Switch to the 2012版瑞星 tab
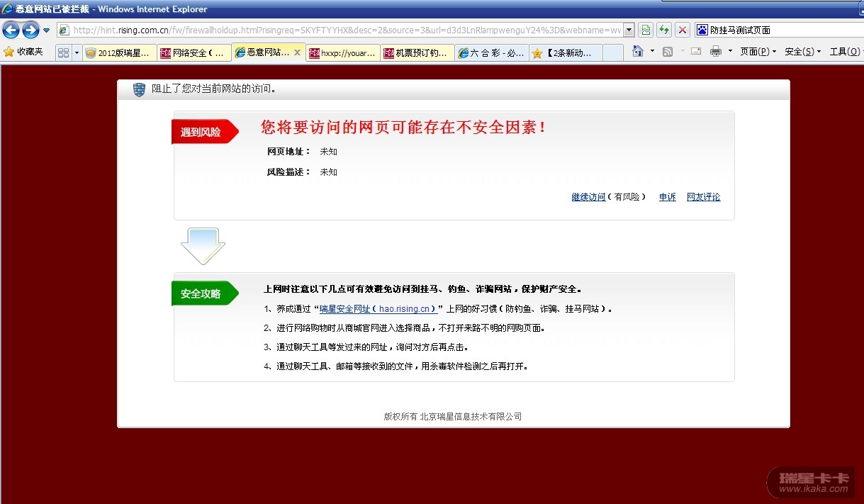Image resolution: width=864 pixels, height=504 pixels. [119, 52]
